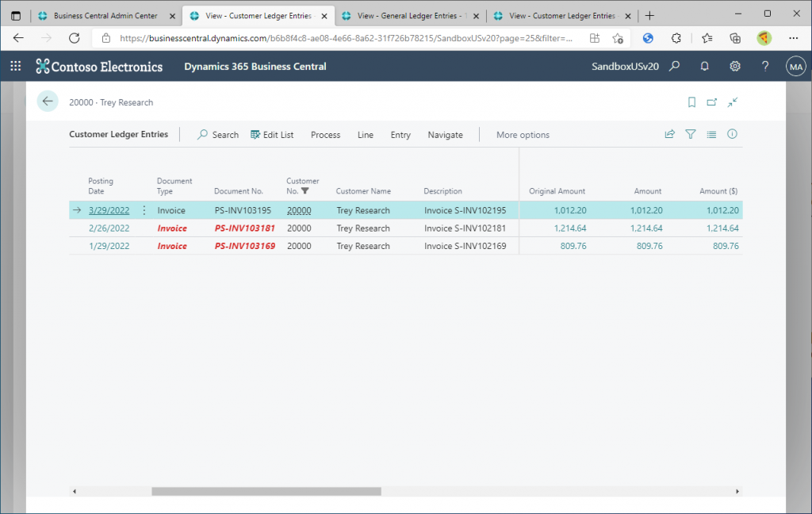
Task: Click the Dynamics 365 Business Central title
Action: point(255,67)
